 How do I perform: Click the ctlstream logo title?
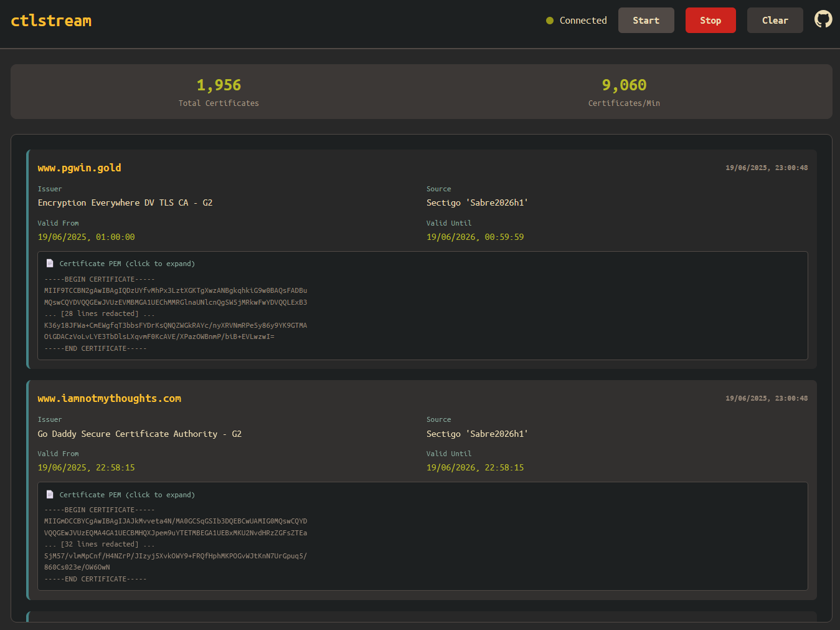point(51,21)
